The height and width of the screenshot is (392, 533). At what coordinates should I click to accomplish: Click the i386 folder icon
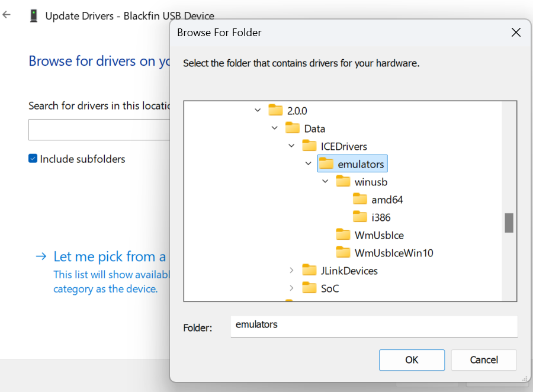[x=360, y=217]
